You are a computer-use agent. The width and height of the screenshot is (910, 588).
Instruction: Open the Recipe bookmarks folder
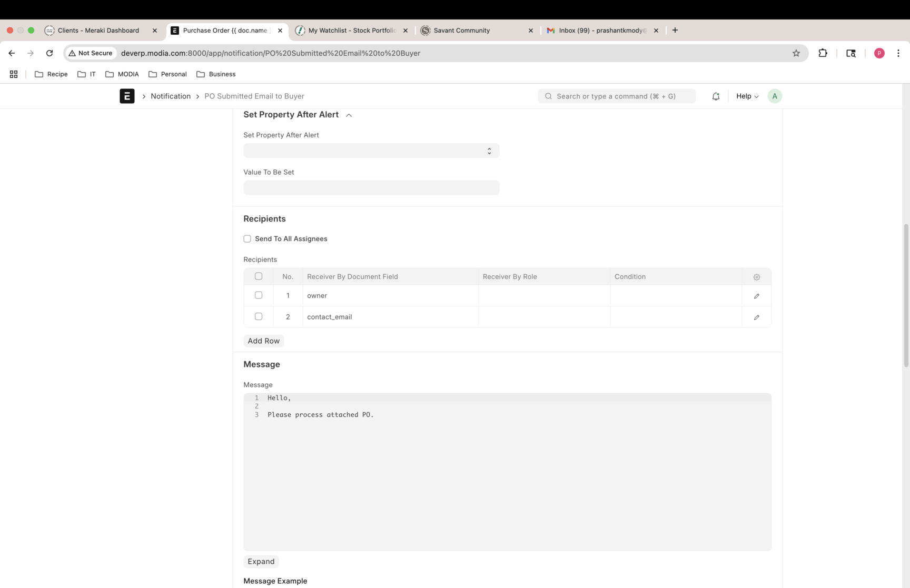point(51,74)
